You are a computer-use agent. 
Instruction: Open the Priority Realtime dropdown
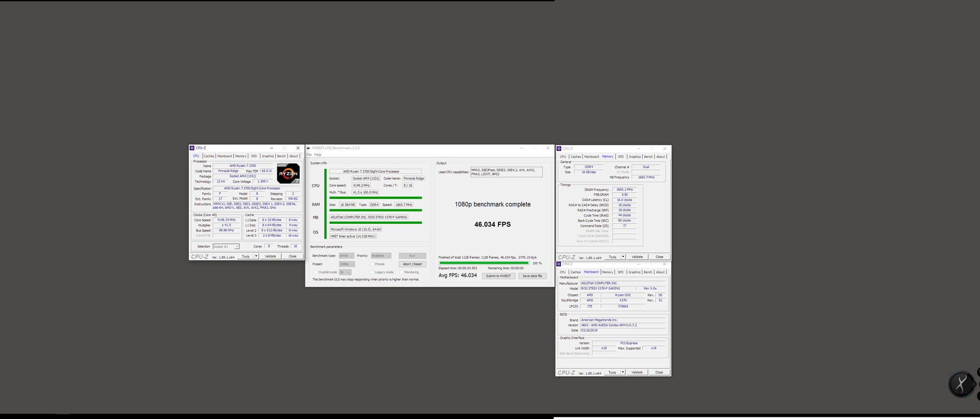point(381,255)
